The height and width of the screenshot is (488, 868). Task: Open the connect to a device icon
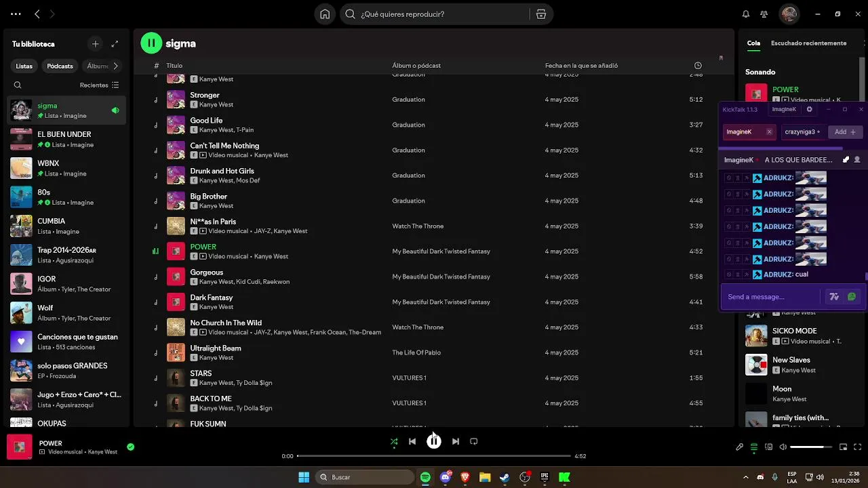769,447
